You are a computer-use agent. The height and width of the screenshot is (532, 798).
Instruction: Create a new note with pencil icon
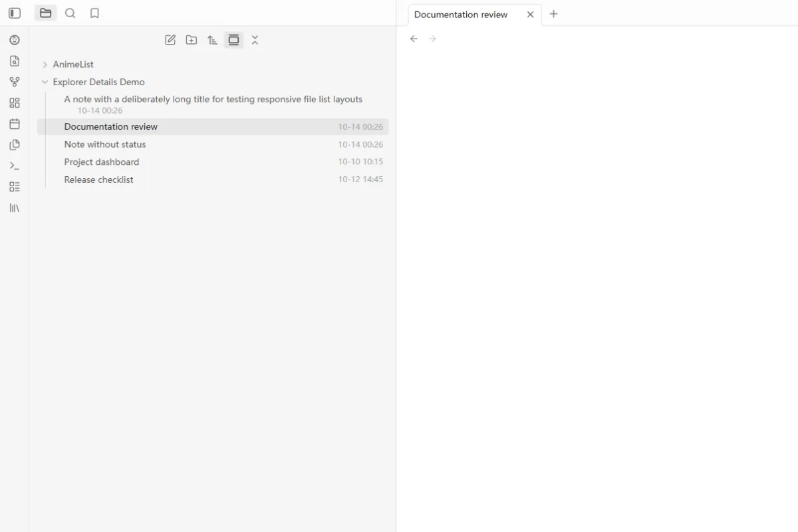click(170, 40)
